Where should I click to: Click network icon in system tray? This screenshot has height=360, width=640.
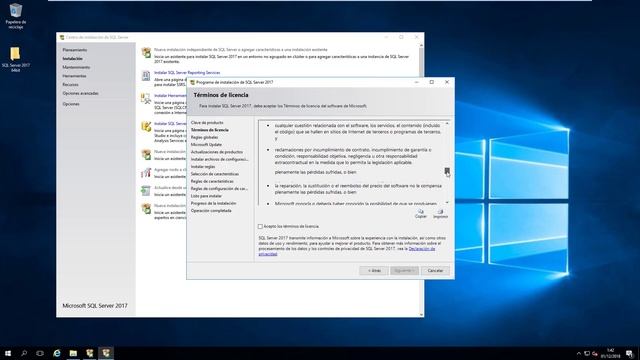point(587,353)
